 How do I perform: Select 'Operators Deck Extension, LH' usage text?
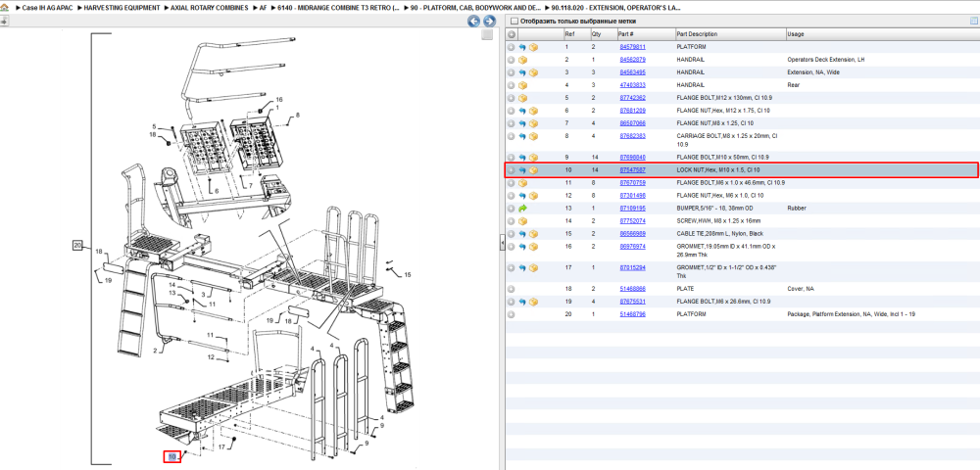pyautogui.click(x=825, y=60)
